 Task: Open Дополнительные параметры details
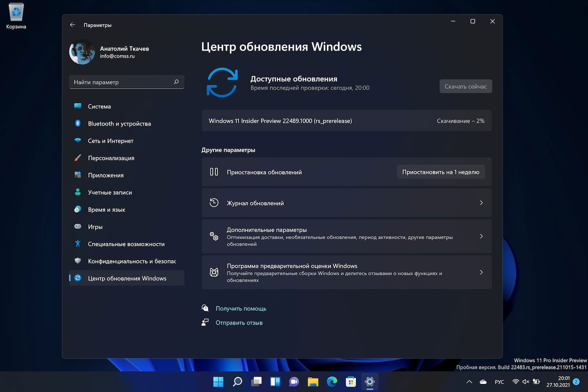point(347,236)
